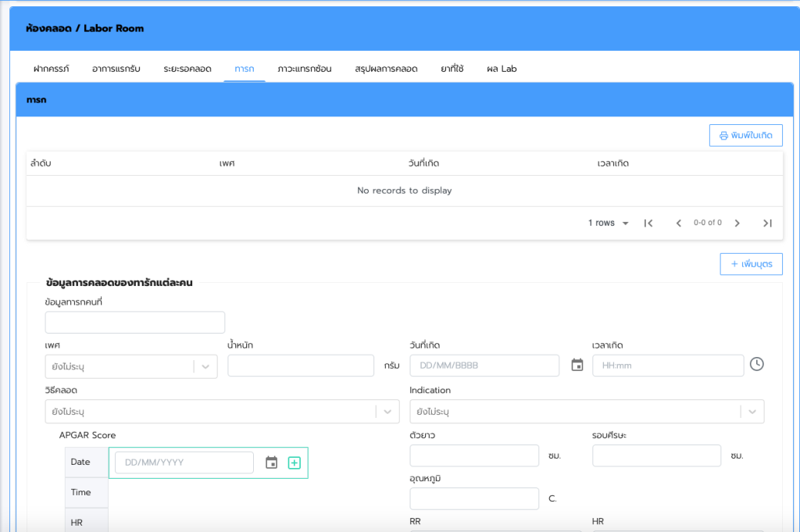Click the อุณหภูมิ temperature input field

(x=474, y=498)
